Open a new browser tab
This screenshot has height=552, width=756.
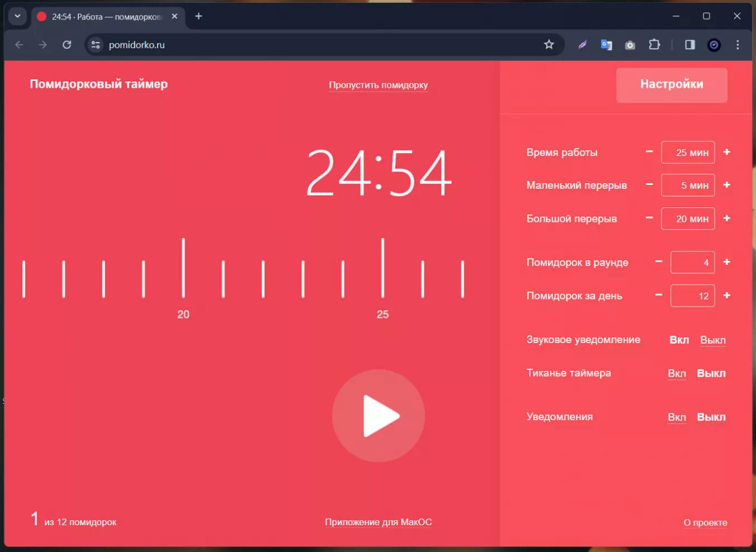pyautogui.click(x=199, y=16)
